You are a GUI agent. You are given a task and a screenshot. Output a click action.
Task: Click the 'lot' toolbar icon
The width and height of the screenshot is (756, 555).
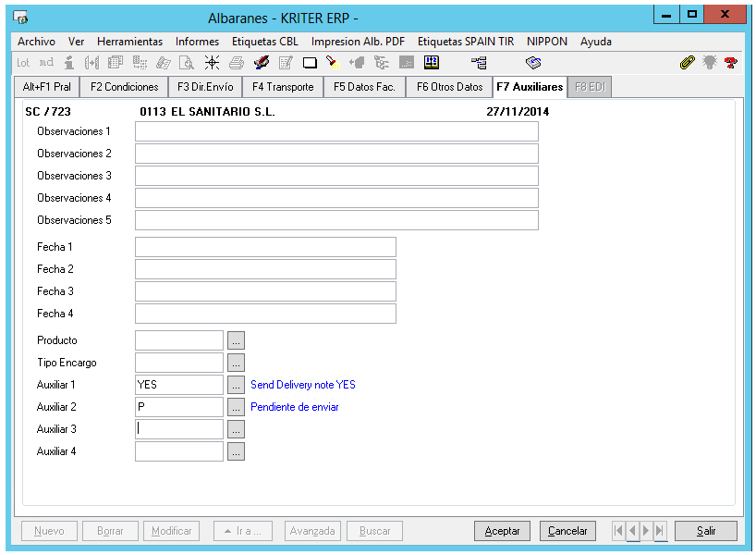coord(23,63)
